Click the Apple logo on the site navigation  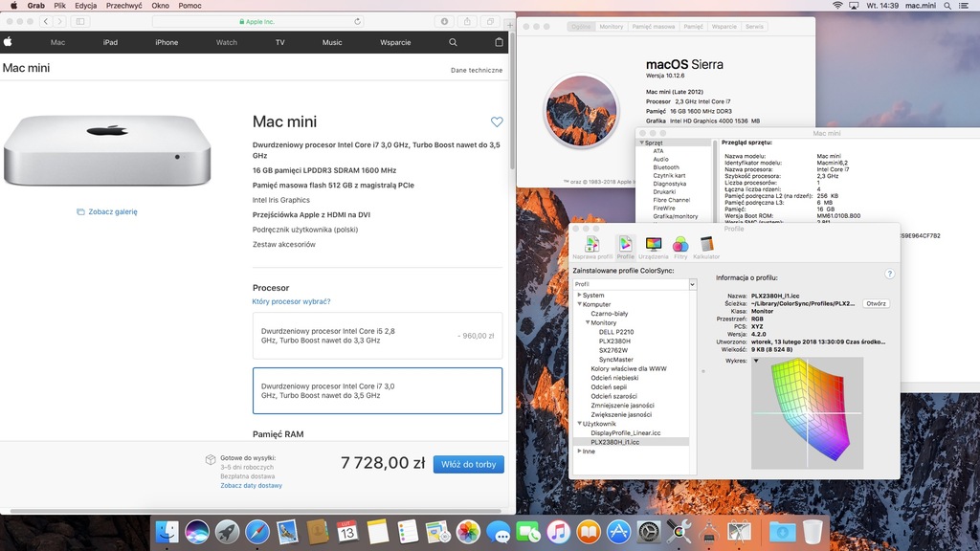coord(8,42)
